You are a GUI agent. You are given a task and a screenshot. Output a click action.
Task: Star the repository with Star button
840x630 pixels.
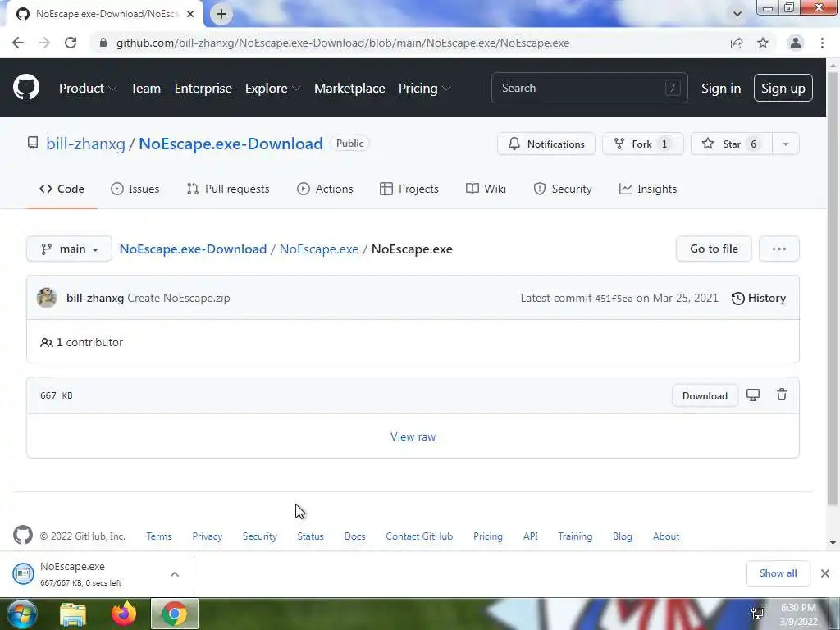[731, 144]
